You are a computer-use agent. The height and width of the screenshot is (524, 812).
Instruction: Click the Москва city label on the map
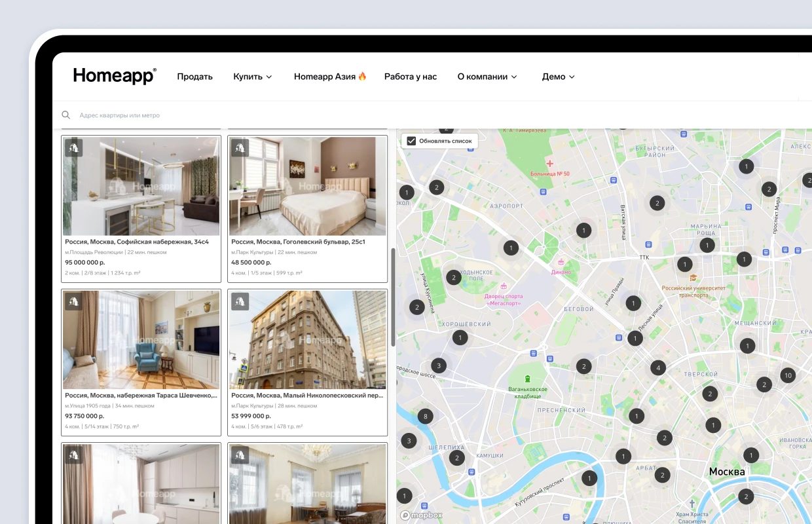click(727, 472)
